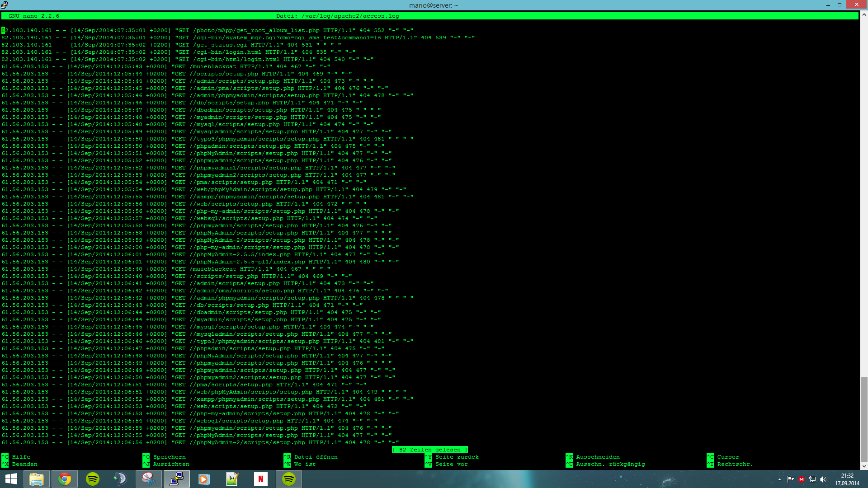This screenshot has width=868, height=488.
Task: Click the active PuTTY taskbar icon
Action: click(x=176, y=479)
